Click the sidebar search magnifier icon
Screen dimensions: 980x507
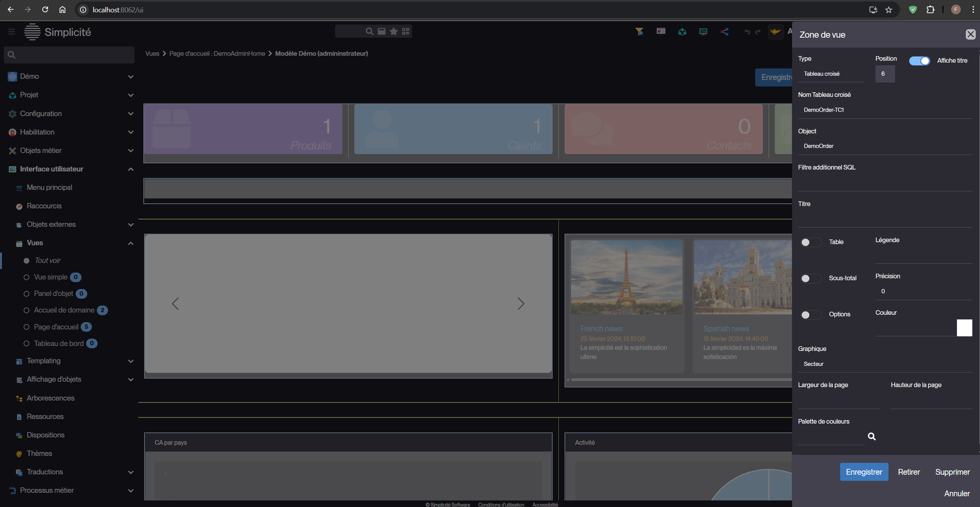point(12,55)
